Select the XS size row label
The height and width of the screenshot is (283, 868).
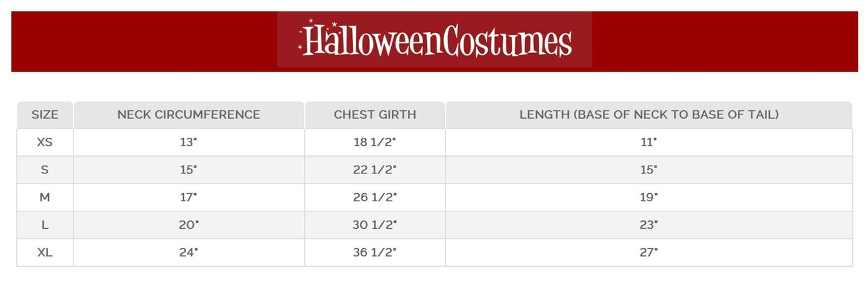point(45,142)
